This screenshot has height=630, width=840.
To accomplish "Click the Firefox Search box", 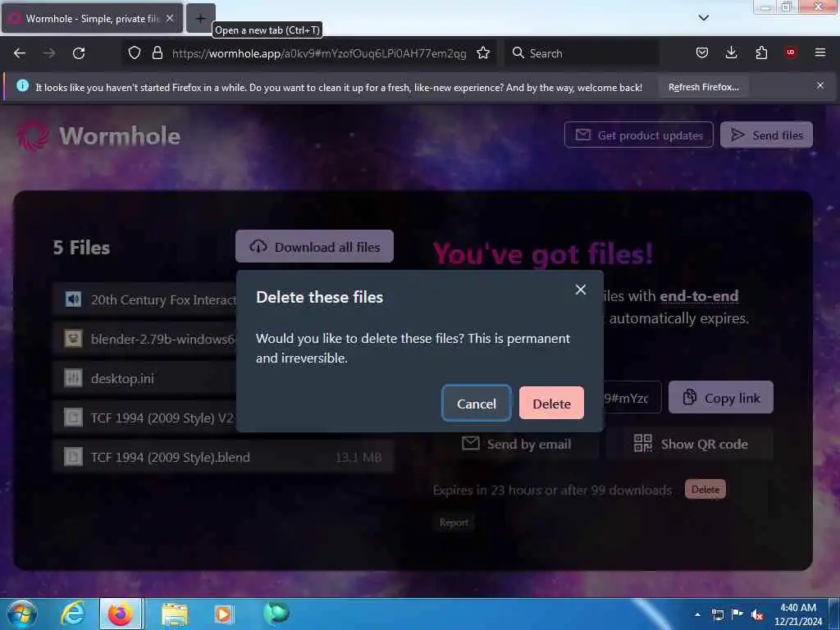I will click(x=582, y=53).
